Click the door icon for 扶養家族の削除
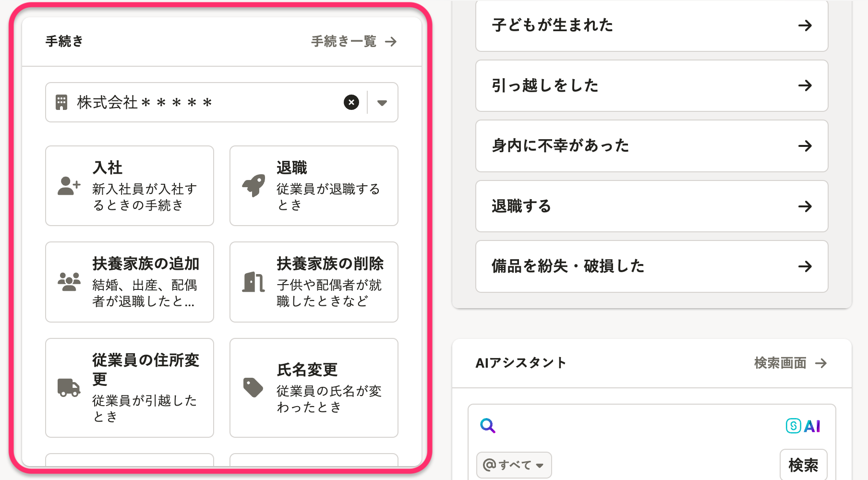The image size is (868, 480). [253, 282]
